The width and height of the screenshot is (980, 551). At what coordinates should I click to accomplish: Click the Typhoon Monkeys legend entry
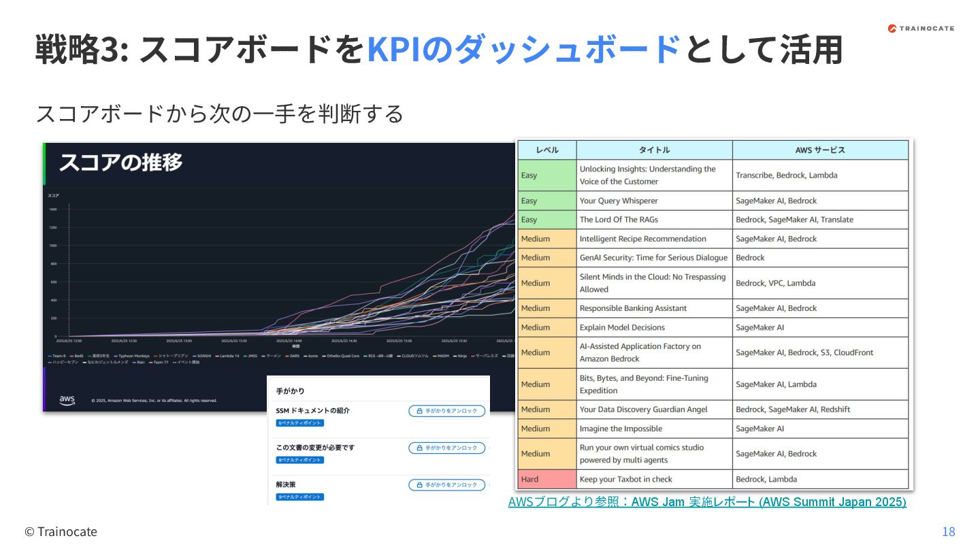coord(132,356)
